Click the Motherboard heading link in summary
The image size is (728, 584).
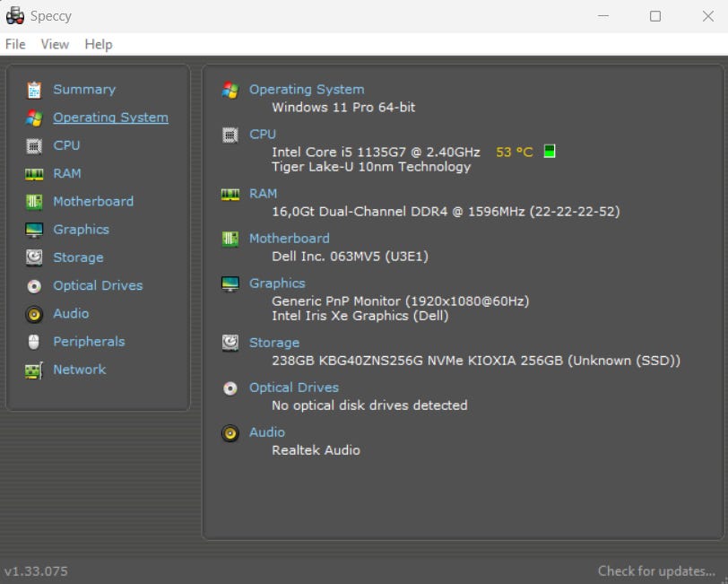coord(290,239)
